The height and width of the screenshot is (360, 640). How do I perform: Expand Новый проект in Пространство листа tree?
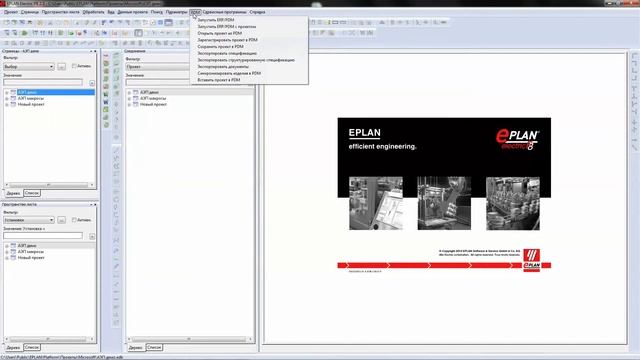pos(7,258)
